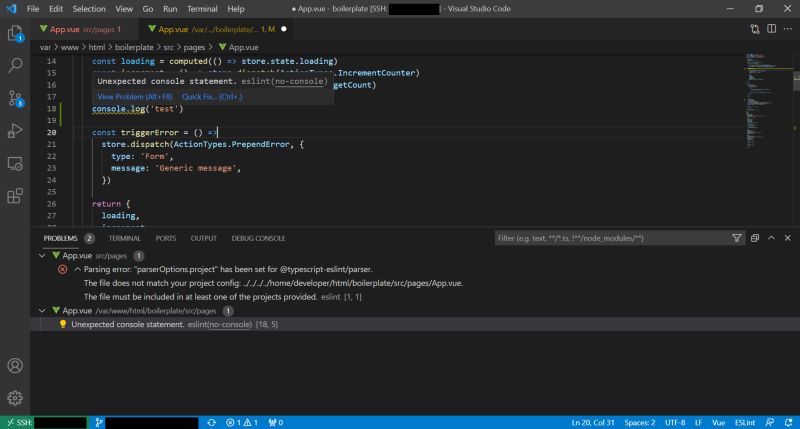Switch to the modified App.vue /var/.../boilerplate editor tab

point(214,29)
